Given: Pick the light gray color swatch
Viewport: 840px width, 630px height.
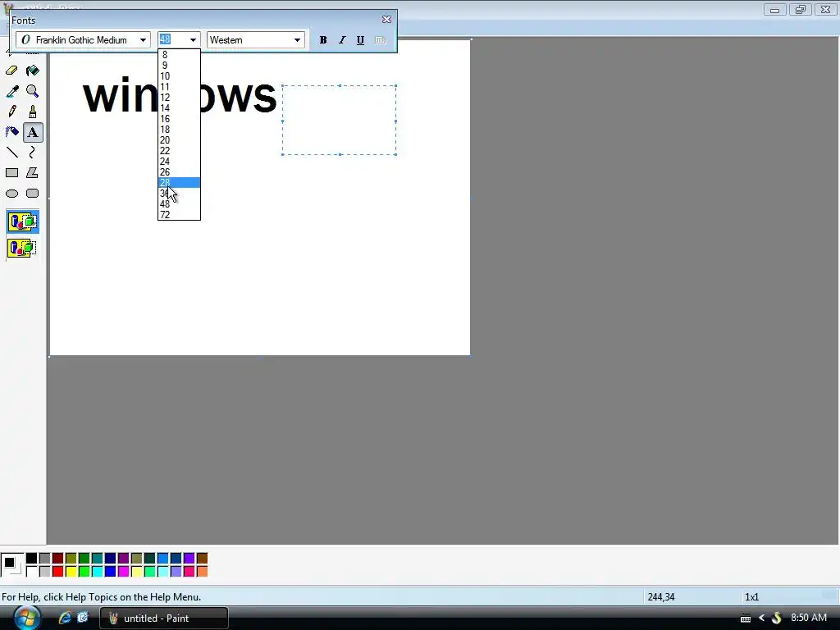Looking at the screenshot, I should tap(45, 572).
